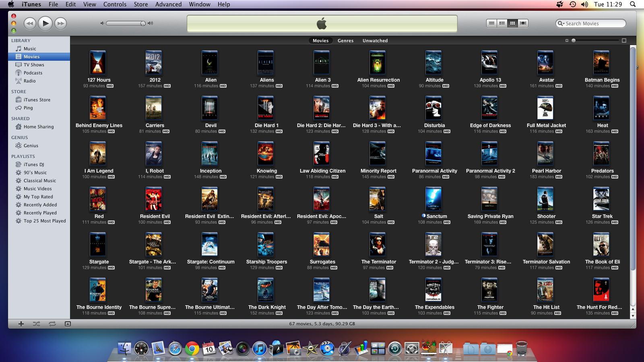Skip back with the Previous track button
644x362 pixels.
pyautogui.click(x=30, y=23)
